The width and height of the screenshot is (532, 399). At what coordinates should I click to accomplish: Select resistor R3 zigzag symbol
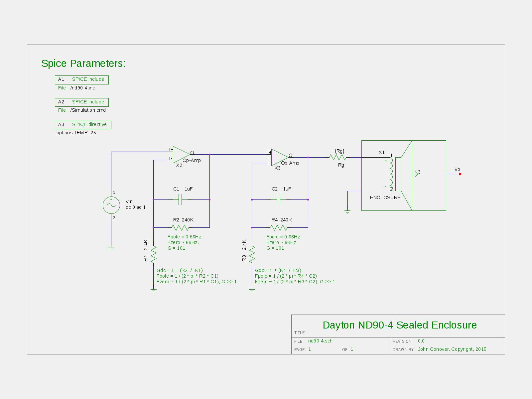(x=252, y=254)
